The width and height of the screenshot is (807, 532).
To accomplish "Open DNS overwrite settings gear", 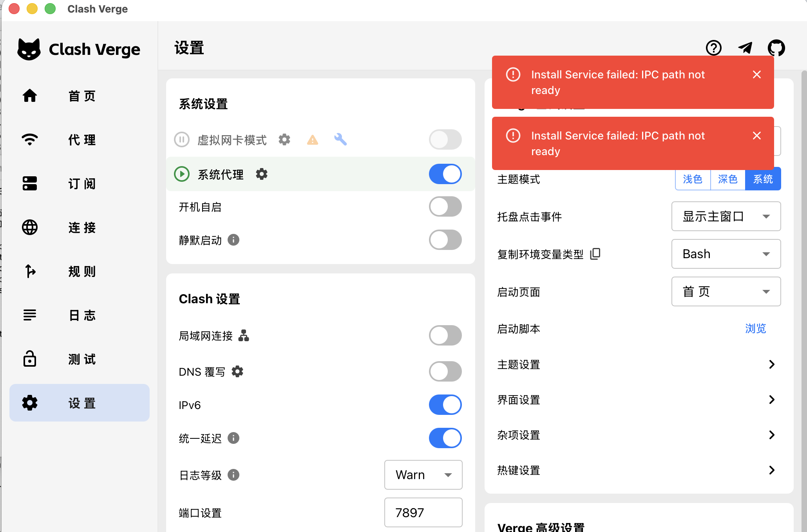I will click(x=237, y=371).
